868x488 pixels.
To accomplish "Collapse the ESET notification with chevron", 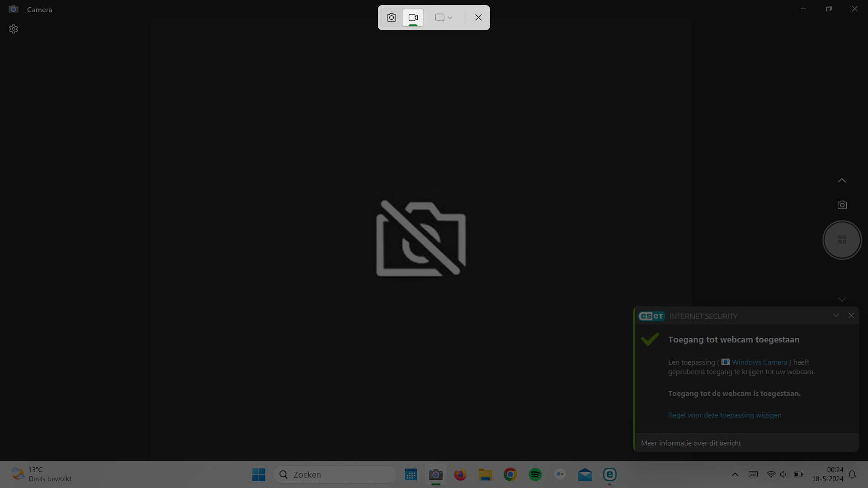I will click(x=836, y=316).
